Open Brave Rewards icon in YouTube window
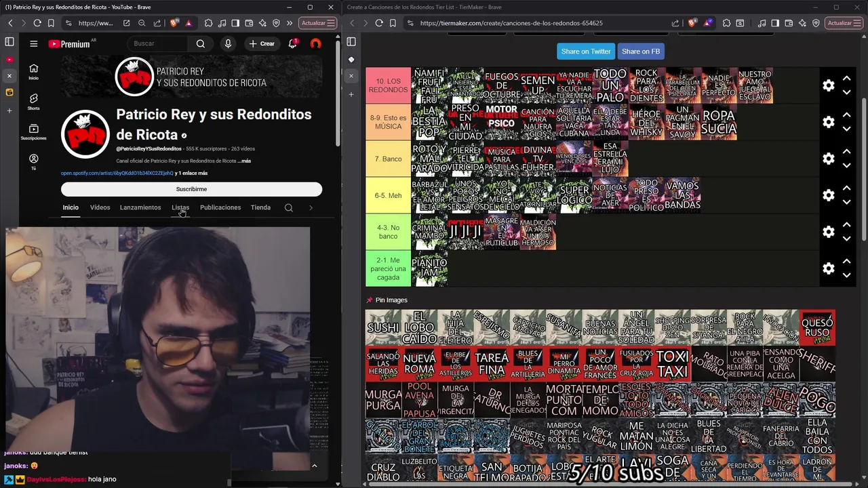 pyautogui.click(x=189, y=23)
